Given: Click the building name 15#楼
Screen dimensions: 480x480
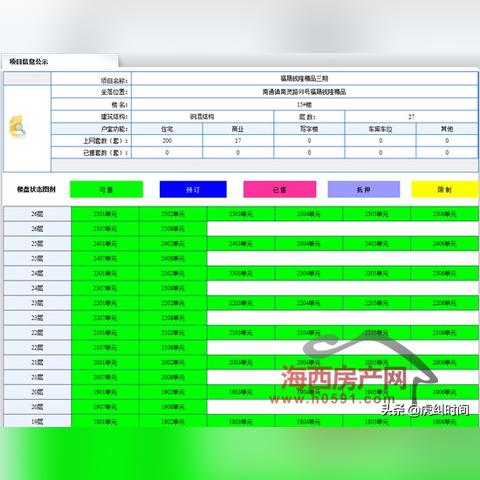Looking at the screenshot, I should [x=304, y=105].
